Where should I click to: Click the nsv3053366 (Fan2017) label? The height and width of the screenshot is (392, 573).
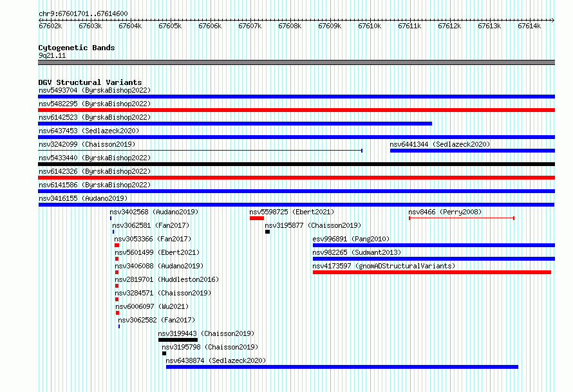(153, 239)
